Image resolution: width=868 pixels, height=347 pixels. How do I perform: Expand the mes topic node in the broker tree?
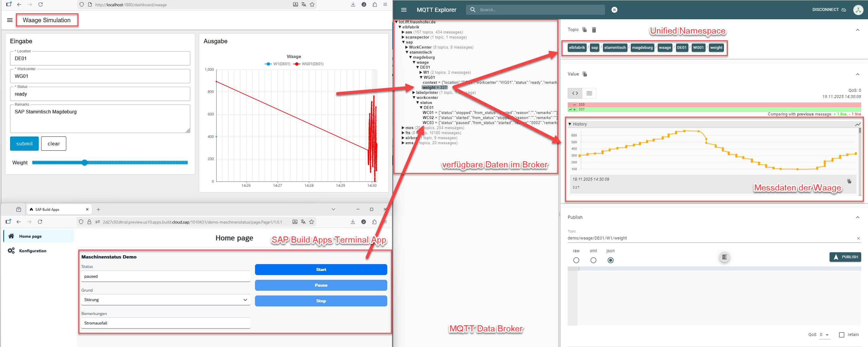click(403, 128)
